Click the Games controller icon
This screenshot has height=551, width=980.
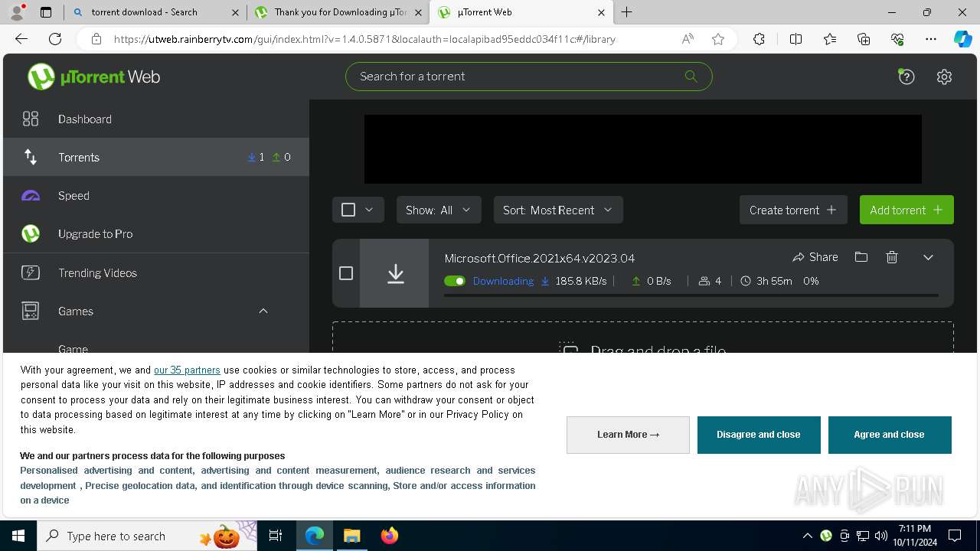click(x=31, y=311)
